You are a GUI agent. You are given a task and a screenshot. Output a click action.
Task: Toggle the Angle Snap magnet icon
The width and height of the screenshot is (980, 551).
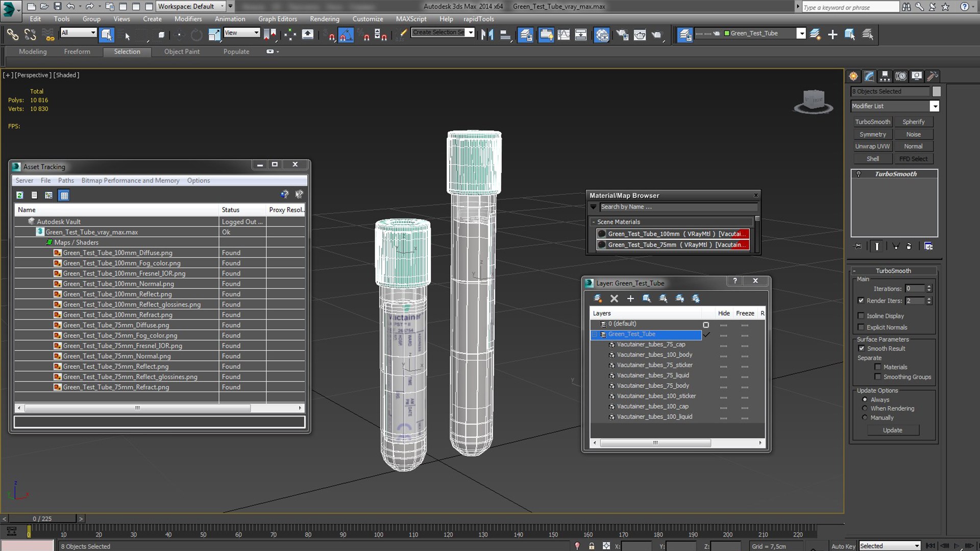pos(346,35)
